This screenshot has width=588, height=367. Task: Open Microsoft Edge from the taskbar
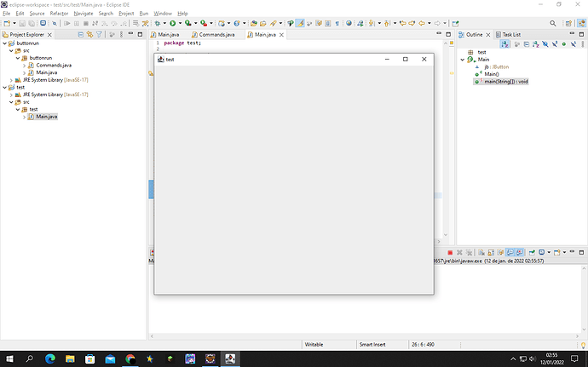point(50,358)
